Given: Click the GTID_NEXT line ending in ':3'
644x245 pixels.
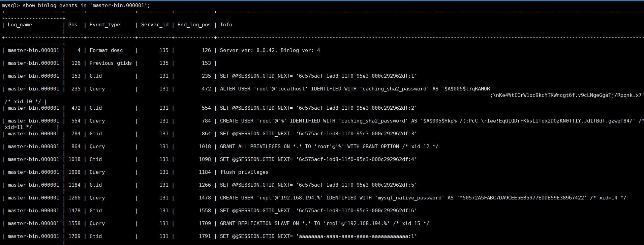Looking at the screenshot, I should coord(318,134).
